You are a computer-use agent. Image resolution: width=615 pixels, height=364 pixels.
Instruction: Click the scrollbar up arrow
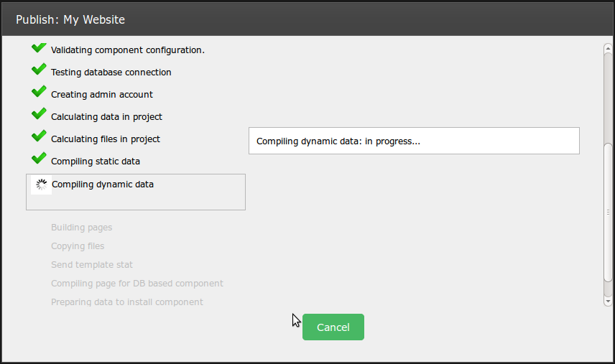click(608, 47)
